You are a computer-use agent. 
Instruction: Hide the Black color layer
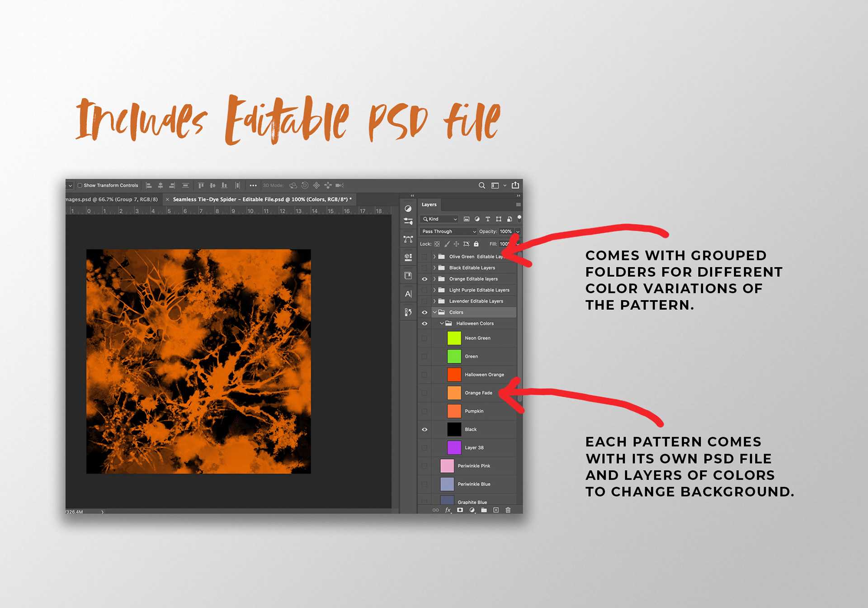tap(425, 429)
